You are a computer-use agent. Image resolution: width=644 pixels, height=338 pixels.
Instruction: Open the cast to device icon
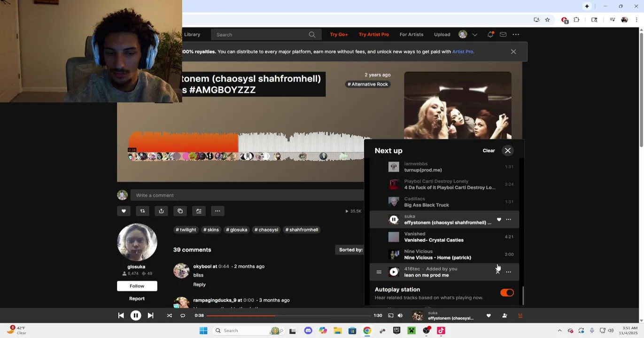pyautogui.click(x=390, y=315)
